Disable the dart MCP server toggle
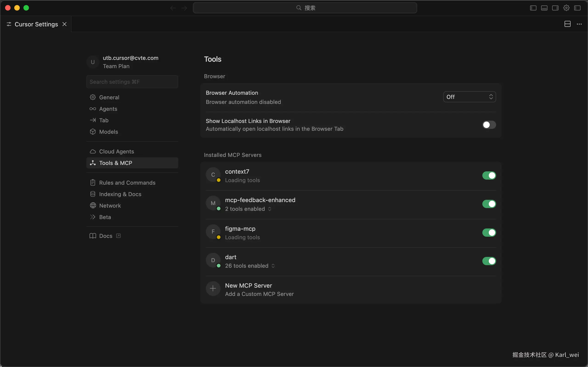The height and width of the screenshot is (367, 588). [x=489, y=261]
